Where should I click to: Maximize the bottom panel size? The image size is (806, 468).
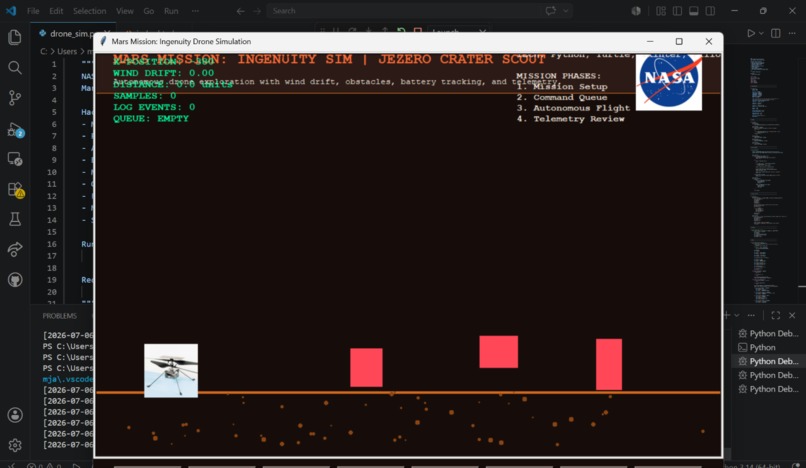776,315
